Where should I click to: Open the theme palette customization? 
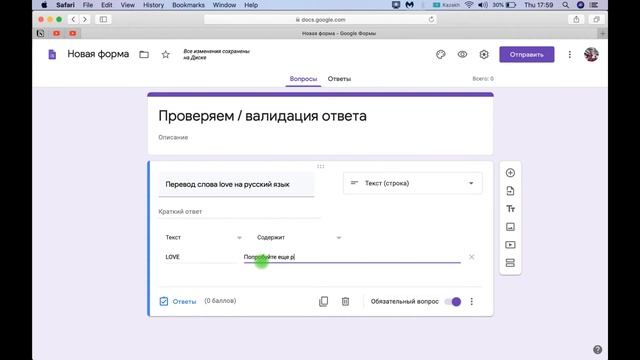point(440,54)
